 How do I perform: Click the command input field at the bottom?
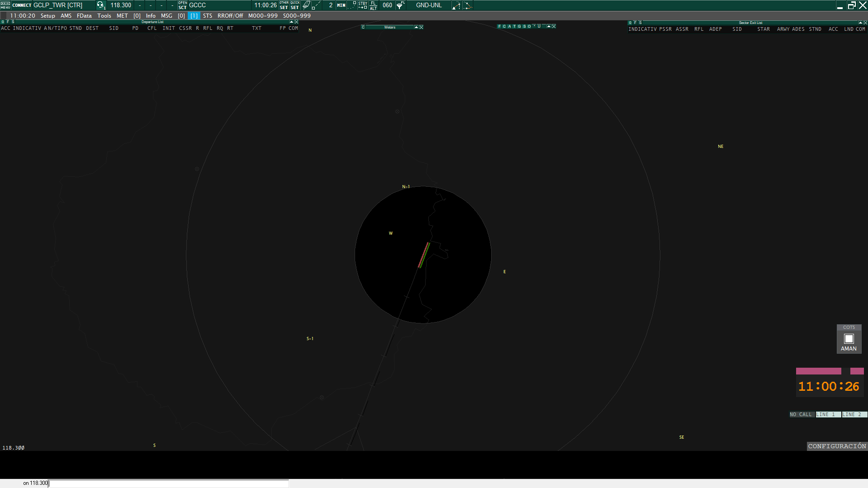[x=167, y=483]
